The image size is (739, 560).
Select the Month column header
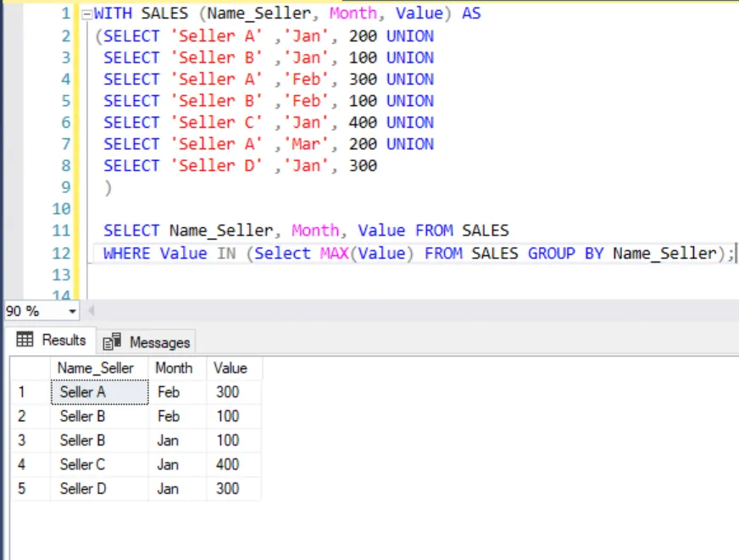point(177,368)
